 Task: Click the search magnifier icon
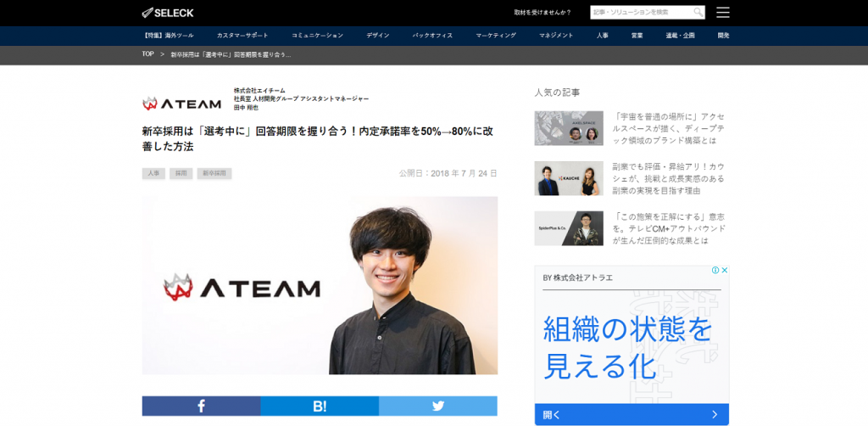click(698, 12)
